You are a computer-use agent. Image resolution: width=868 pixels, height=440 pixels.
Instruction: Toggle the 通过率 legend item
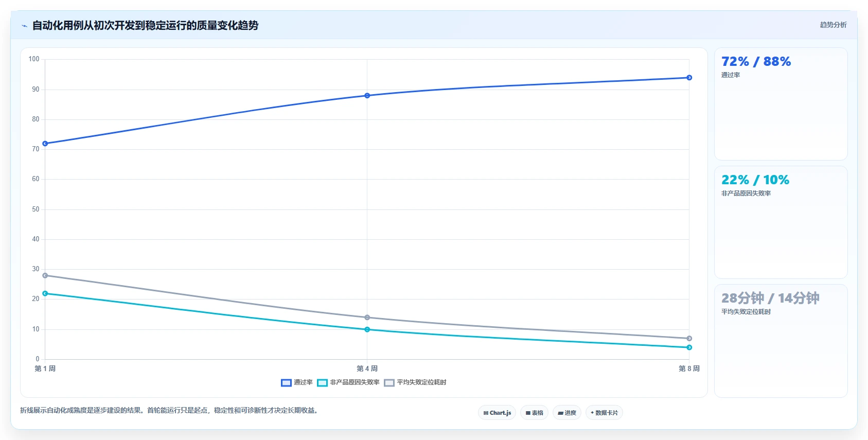pyautogui.click(x=297, y=382)
